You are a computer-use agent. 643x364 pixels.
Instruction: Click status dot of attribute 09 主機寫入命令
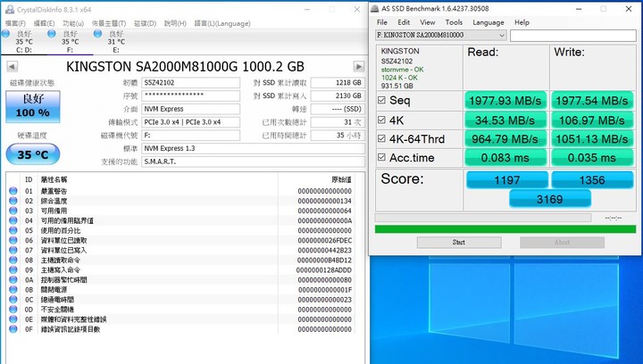point(13,269)
